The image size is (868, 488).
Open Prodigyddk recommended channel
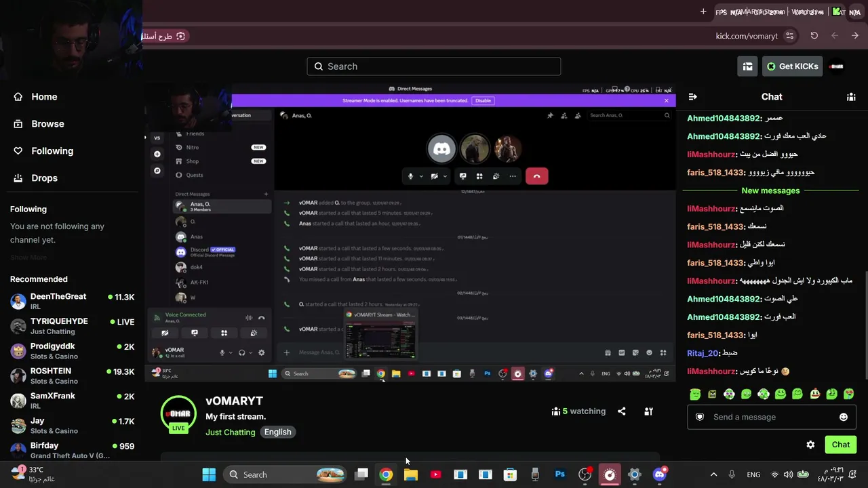pos(73,351)
